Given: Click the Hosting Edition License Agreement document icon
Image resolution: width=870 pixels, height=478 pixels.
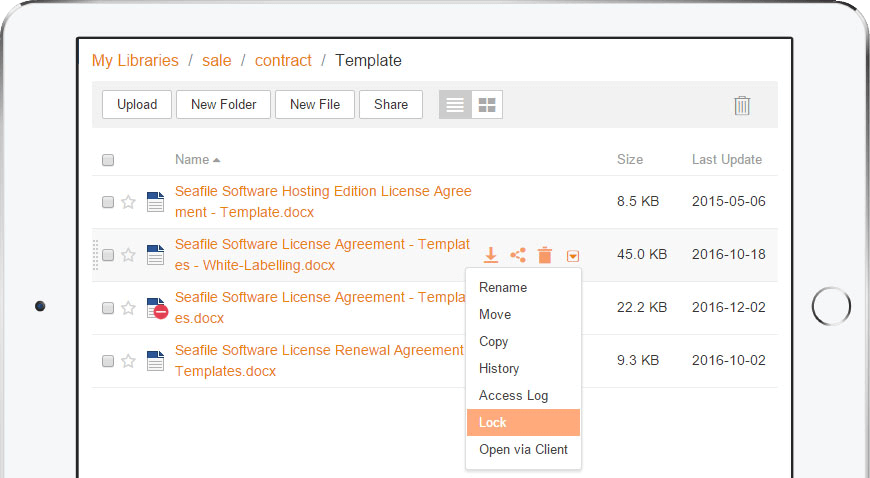Looking at the screenshot, I should [155, 202].
